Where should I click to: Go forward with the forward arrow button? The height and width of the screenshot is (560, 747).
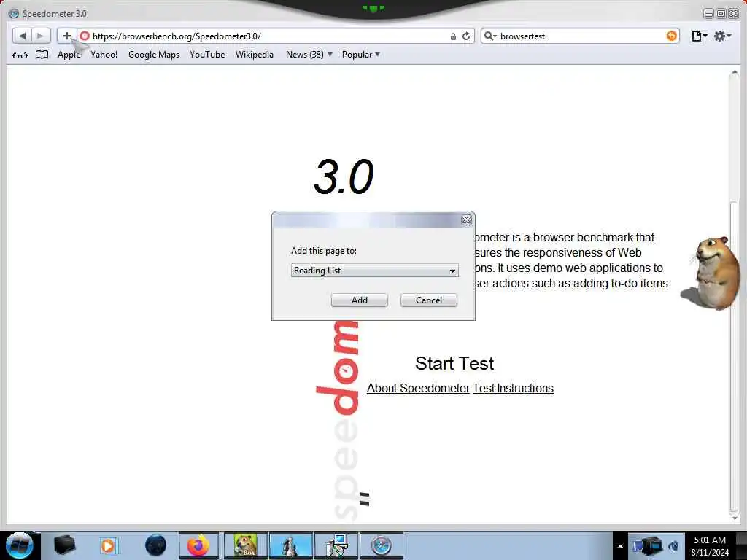tap(41, 36)
